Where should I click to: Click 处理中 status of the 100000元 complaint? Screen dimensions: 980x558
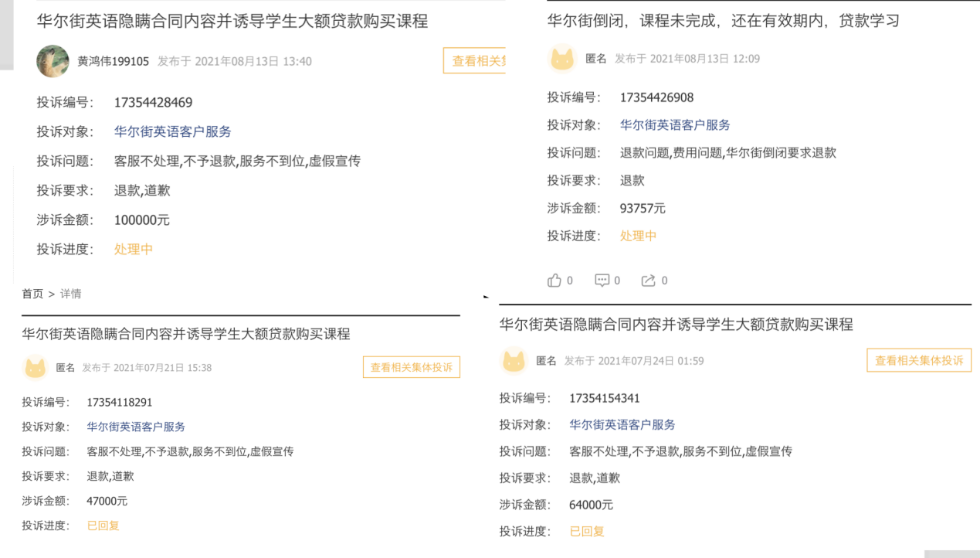click(x=134, y=250)
